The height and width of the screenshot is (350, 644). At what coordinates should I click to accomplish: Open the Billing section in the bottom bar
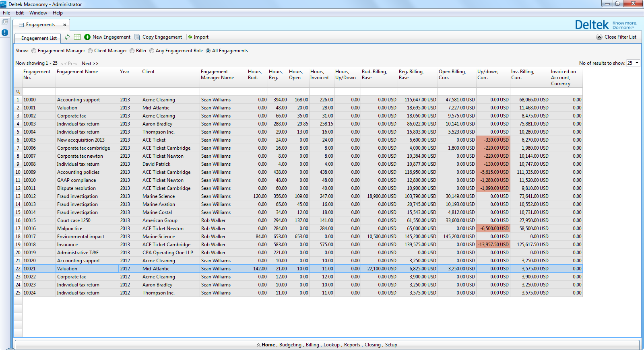[312, 345]
